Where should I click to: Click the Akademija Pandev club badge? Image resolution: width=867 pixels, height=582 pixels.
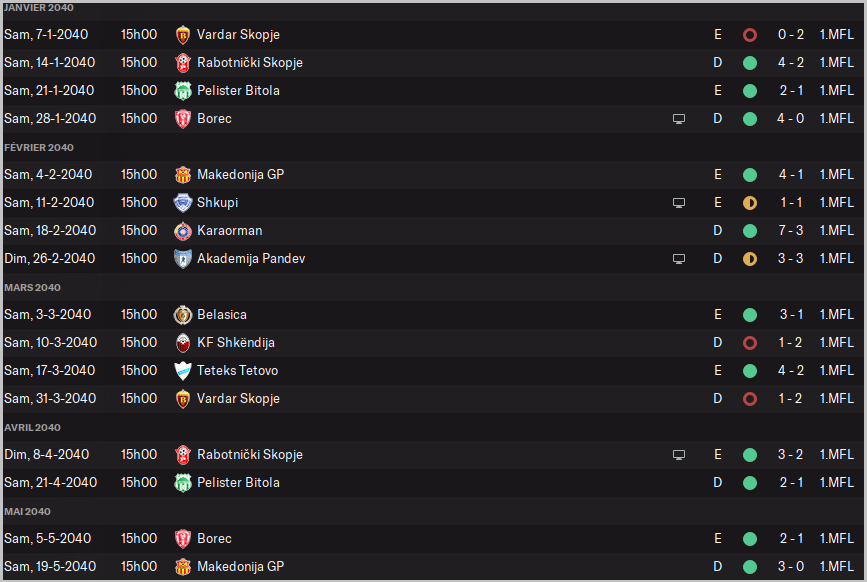click(182, 258)
